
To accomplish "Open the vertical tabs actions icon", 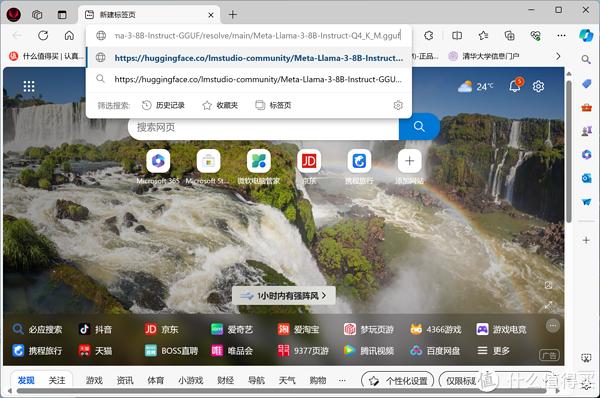I will click(62, 15).
